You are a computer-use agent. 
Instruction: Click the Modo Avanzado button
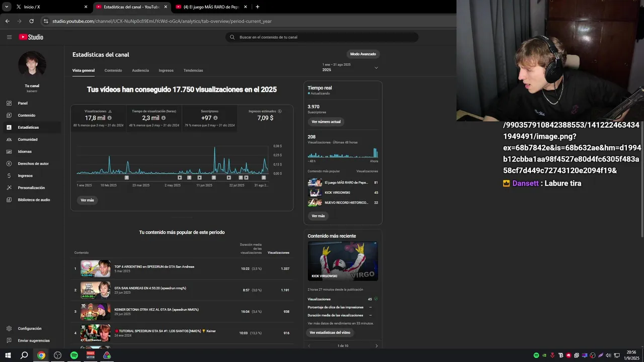click(363, 54)
